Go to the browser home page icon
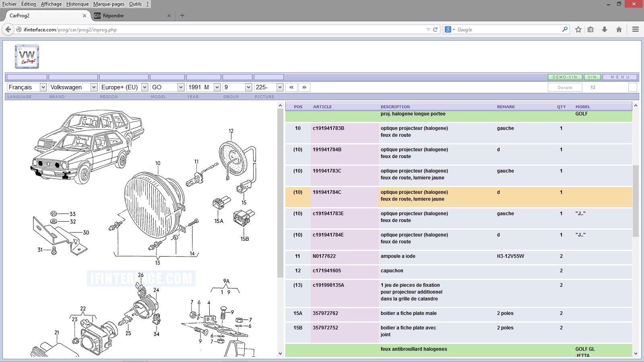 pos(619,29)
